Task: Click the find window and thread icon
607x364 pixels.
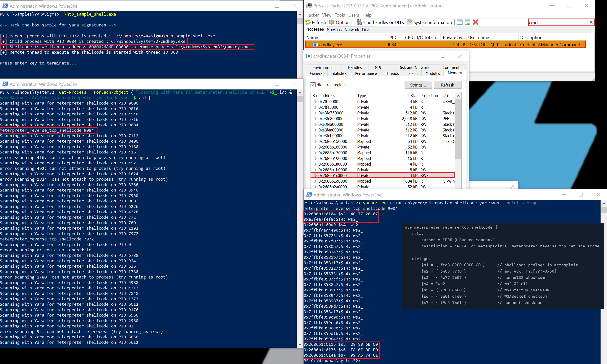Action: [x=467, y=22]
